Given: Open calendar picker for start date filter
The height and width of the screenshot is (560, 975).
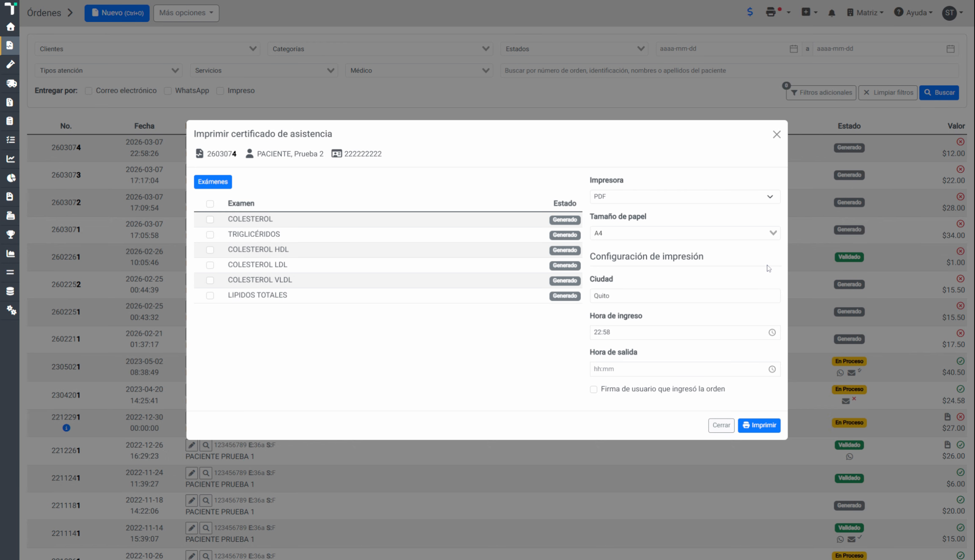Looking at the screenshot, I should pos(793,49).
